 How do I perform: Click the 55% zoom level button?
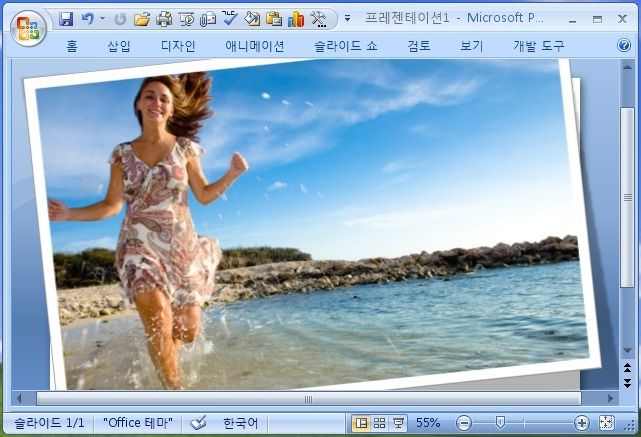click(428, 423)
